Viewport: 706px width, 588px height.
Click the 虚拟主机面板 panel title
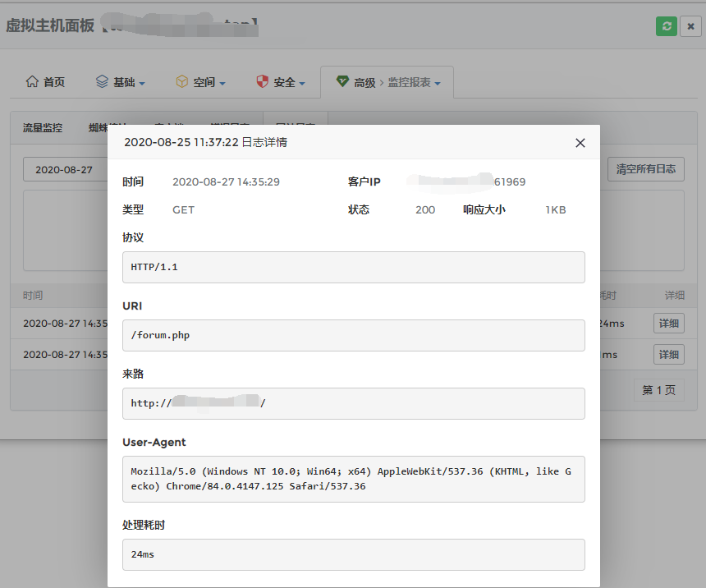coord(50,25)
